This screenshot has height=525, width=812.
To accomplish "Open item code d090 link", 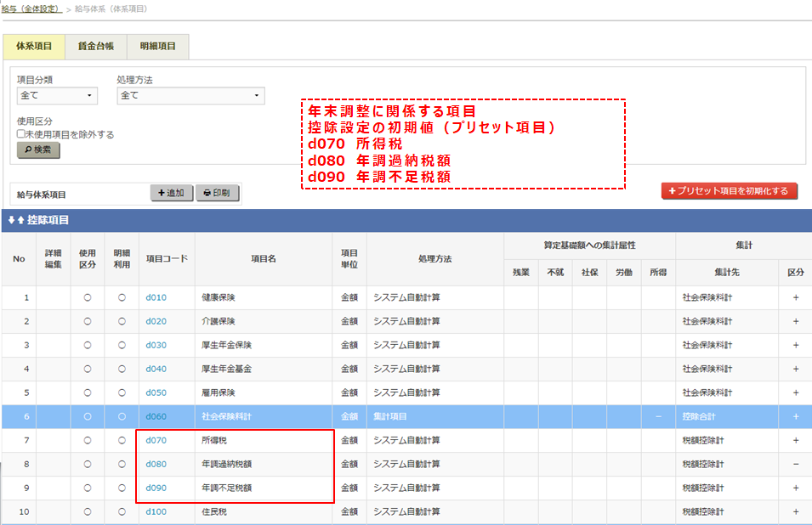I will coord(156,488).
